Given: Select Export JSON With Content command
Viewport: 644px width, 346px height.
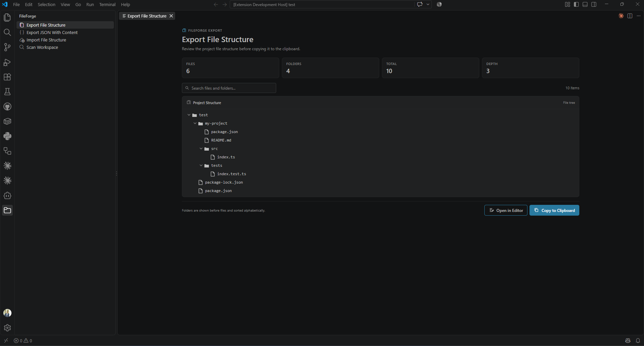Looking at the screenshot, I should (x=65, y=32).
